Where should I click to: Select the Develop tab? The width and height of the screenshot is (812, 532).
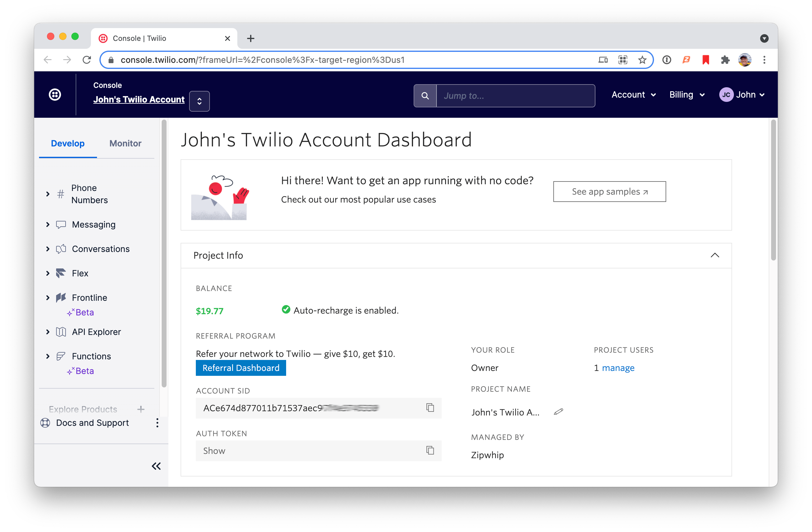click(x=67, y=143)
